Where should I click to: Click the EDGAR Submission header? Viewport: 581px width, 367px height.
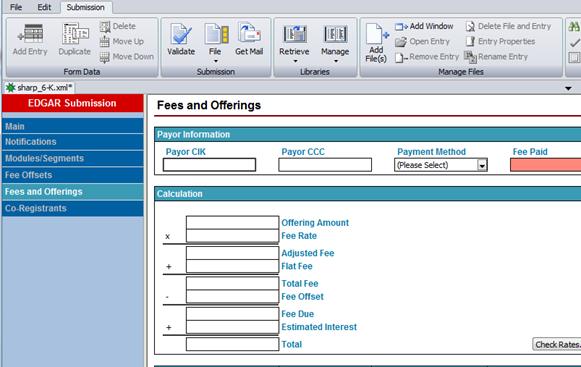(x=73, y=103)
